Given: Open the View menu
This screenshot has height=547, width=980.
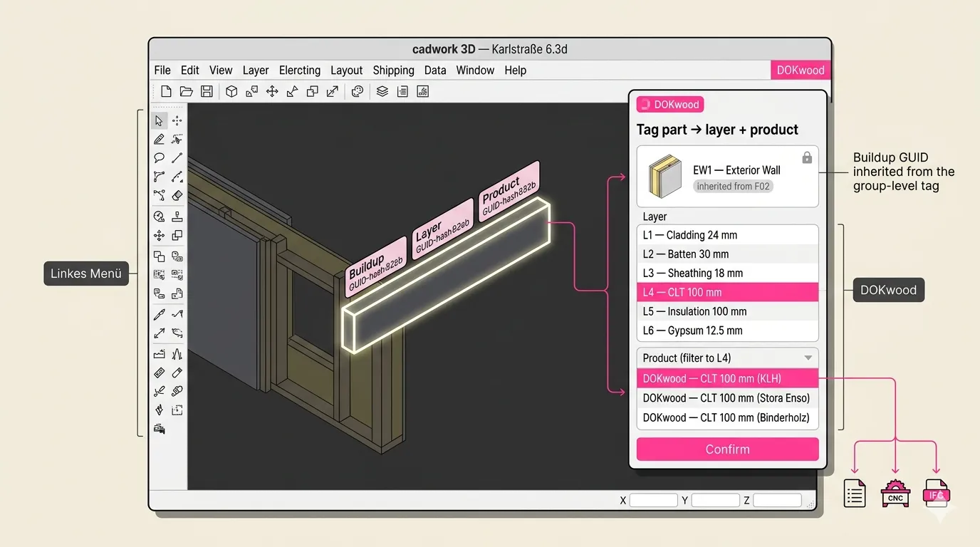Looking at the screenshot, I should [x=221, y=70].
